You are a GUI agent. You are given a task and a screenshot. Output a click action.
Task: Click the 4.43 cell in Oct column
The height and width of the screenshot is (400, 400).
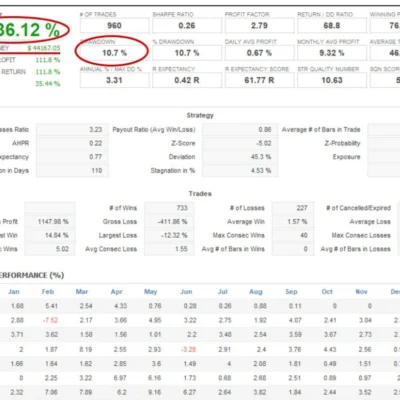(x=330, y=349)
